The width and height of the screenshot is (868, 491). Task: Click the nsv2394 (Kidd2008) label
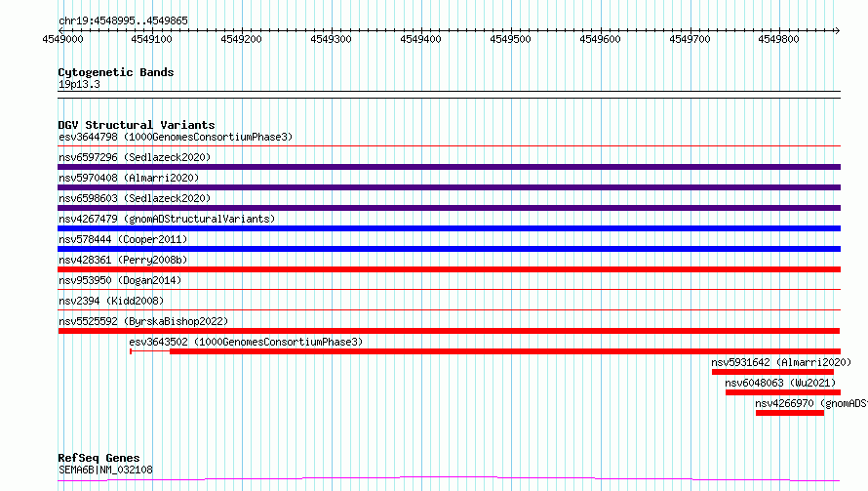click(111, 301)
